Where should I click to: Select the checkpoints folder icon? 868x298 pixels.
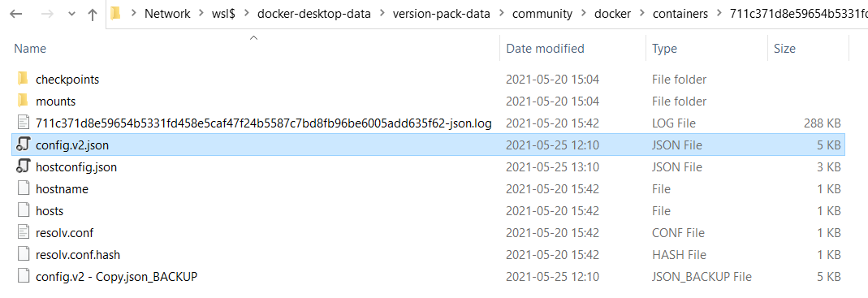23,79
